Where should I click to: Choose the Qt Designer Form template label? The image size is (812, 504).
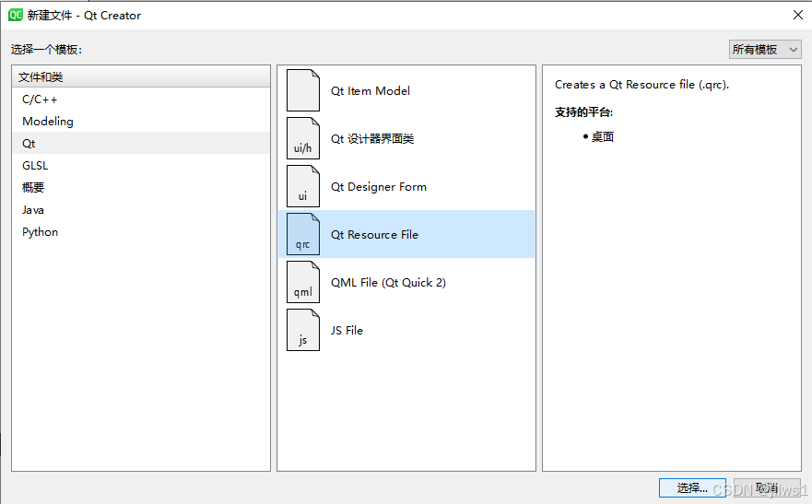(x=379, y=187)
